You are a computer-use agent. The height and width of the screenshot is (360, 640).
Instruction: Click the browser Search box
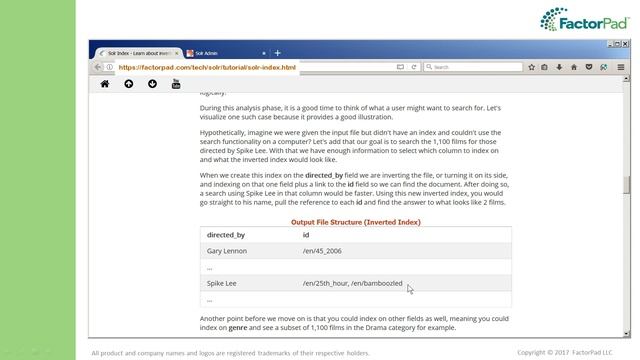473,67
